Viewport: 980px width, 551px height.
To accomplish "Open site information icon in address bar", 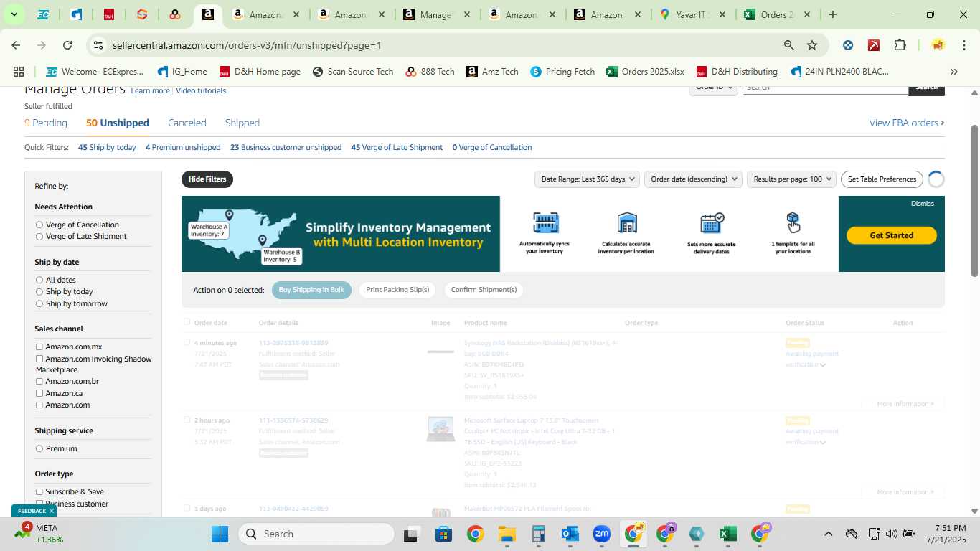I will pyautogui.click(x=98, y=45).
